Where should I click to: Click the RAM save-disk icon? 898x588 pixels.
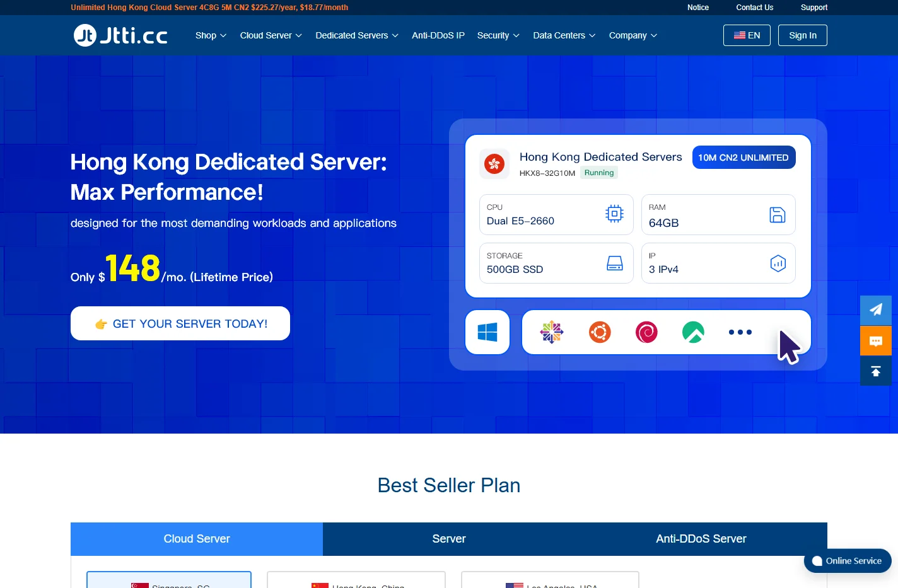(778, 215)
